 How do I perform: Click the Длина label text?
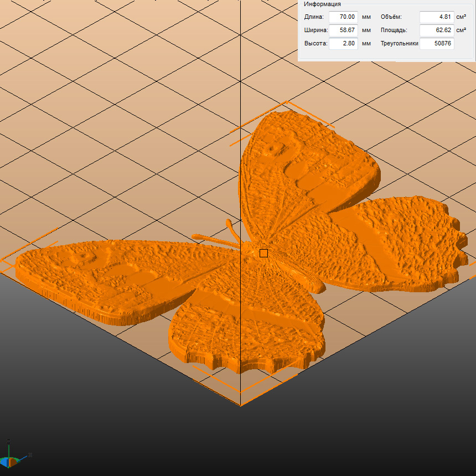314,17
